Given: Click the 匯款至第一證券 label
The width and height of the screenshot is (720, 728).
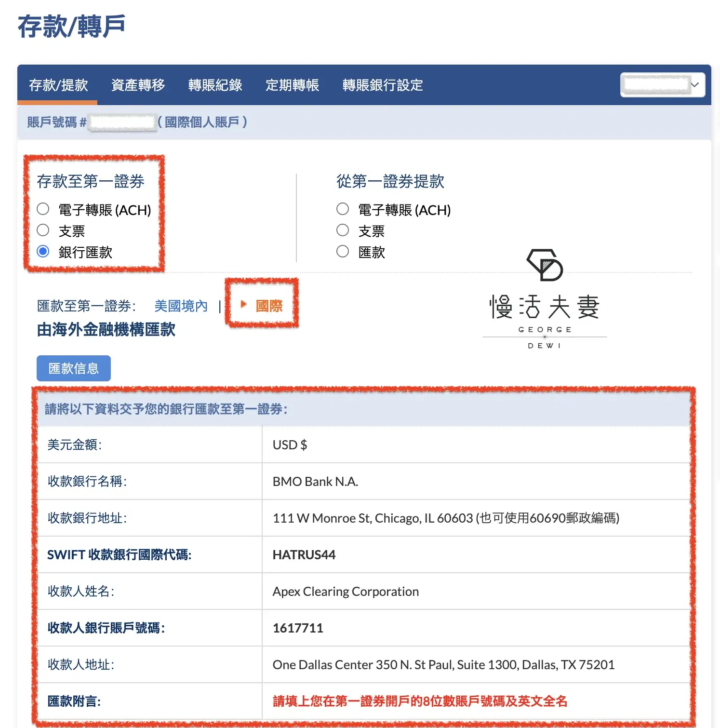Looking at the screenshot, I should pyautogui.click(x=87, y=306).
